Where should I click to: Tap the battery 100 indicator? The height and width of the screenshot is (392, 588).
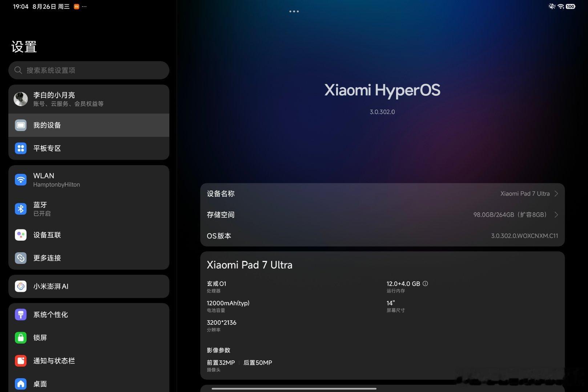[x=570, y=7]
